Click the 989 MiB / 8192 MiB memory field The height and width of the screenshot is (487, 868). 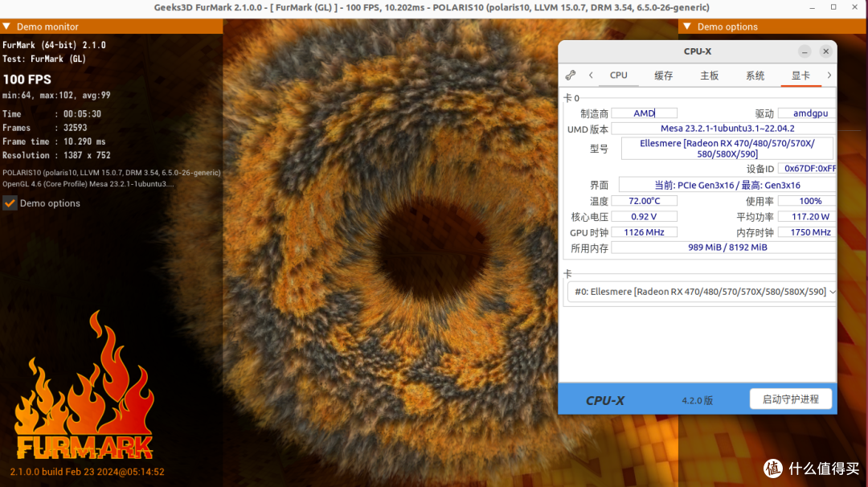(723, 248)
